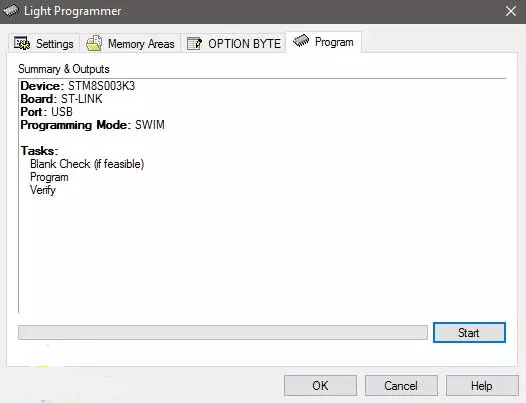This screenshot has width=526, height=403.
Task: Click the Programming Mode SWIM line
Action: tap(93, 125)
